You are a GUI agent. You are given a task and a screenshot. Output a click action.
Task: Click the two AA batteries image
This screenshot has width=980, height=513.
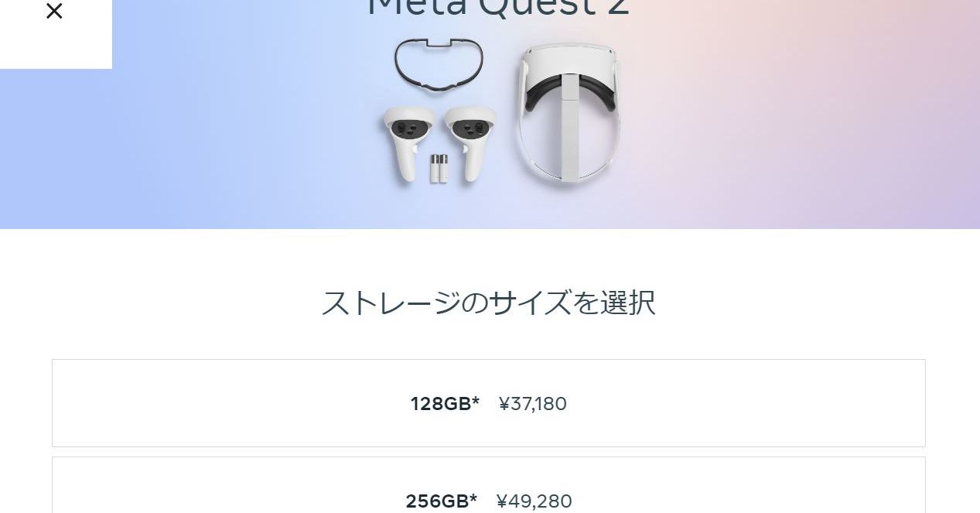click(x=439, y=169)
